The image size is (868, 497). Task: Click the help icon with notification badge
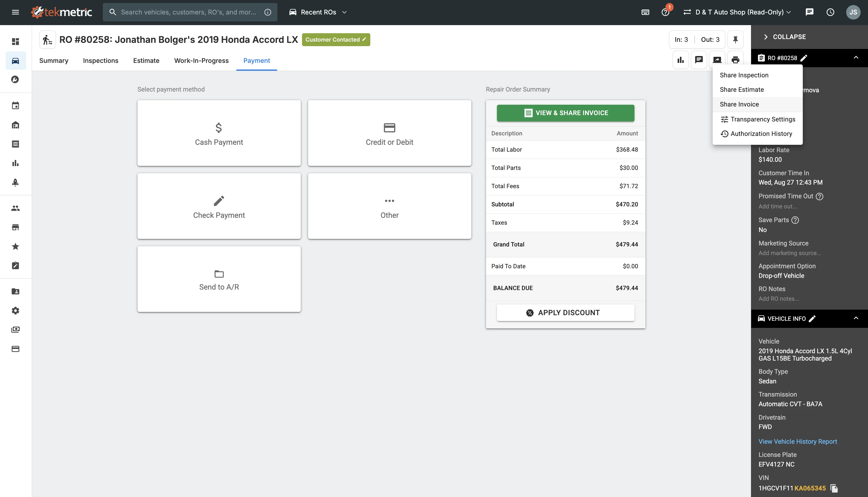(665, 12)
